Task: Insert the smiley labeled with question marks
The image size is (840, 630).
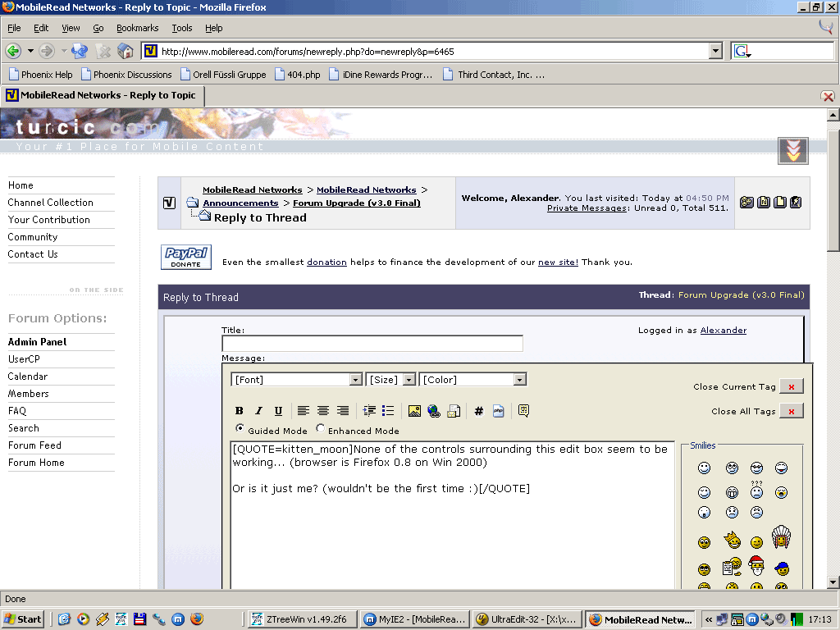Action: 756,491
